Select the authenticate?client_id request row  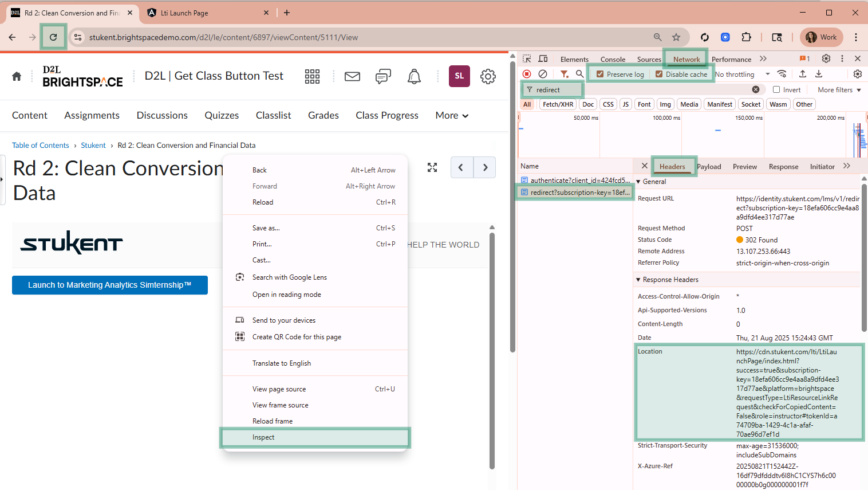coord(575,181)
